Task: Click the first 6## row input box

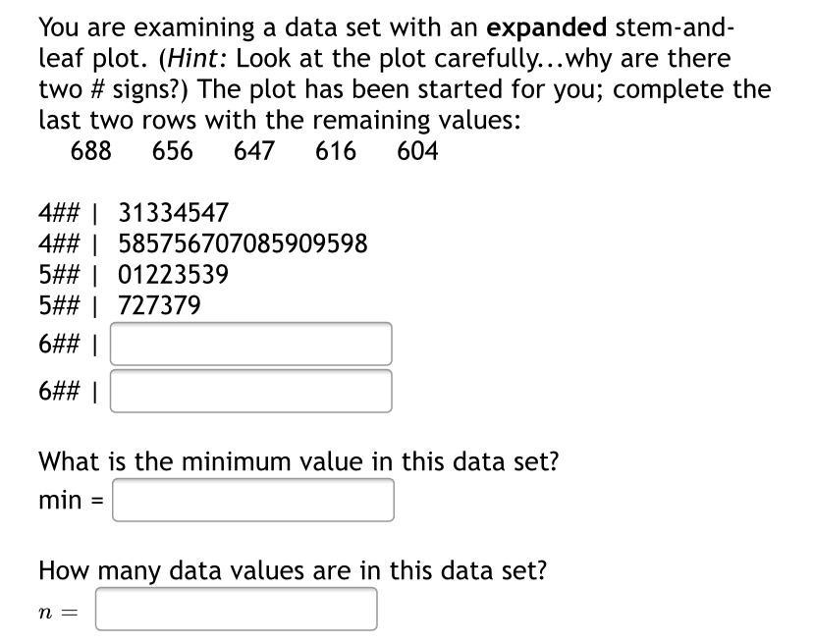Action: tap(251, 344)
